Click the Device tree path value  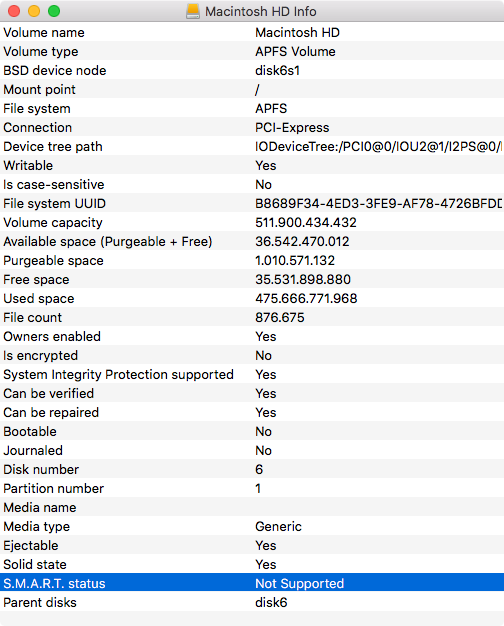click(379, 147)
